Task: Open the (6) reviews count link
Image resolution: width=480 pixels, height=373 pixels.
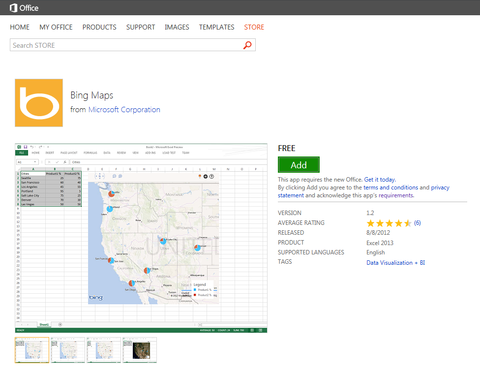Action: (x=417, y=223)
